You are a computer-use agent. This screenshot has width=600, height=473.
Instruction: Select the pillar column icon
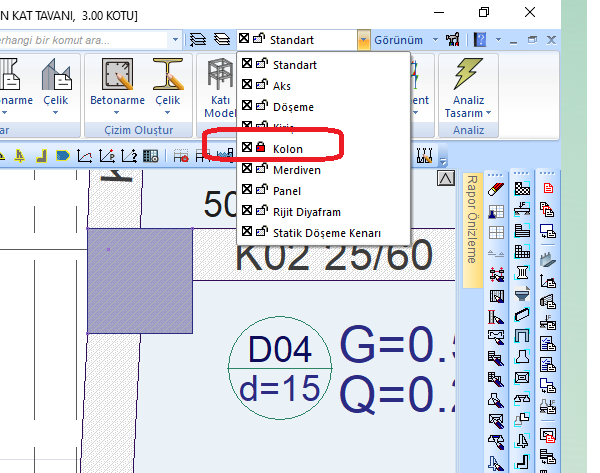(x=522, y=273)
